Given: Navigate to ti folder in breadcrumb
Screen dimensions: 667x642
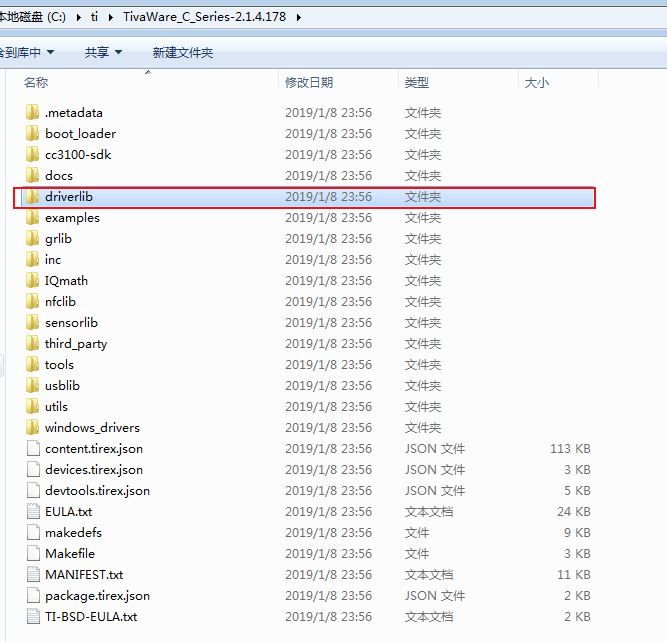Looking at the screenshot, I should coord(94,17).
